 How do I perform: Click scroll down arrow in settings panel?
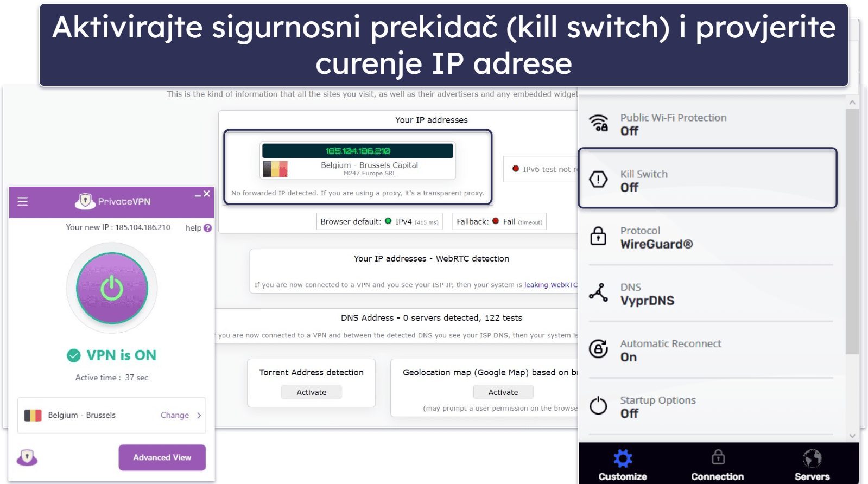click(x=852, y=436)
